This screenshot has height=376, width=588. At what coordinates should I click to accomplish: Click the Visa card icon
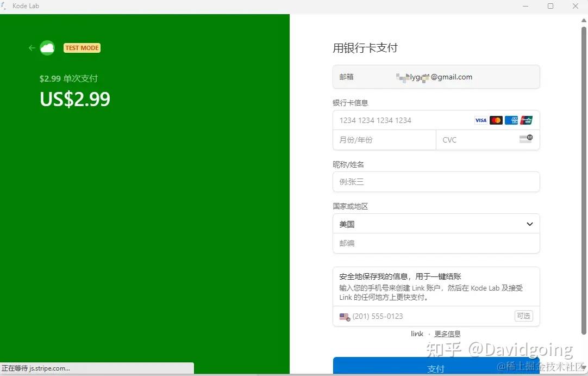tap(480, 120)
